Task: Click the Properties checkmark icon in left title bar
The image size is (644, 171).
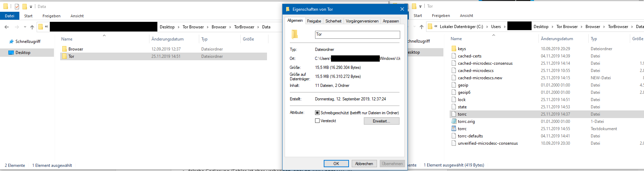Action: pos(17,6)
